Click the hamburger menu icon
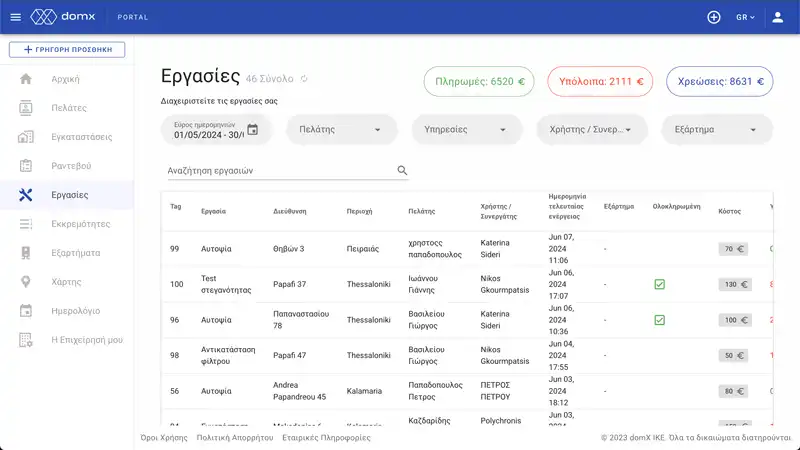The height and width of the screenshot is (450, 800). pyautogui.click(x=15, y=17)
